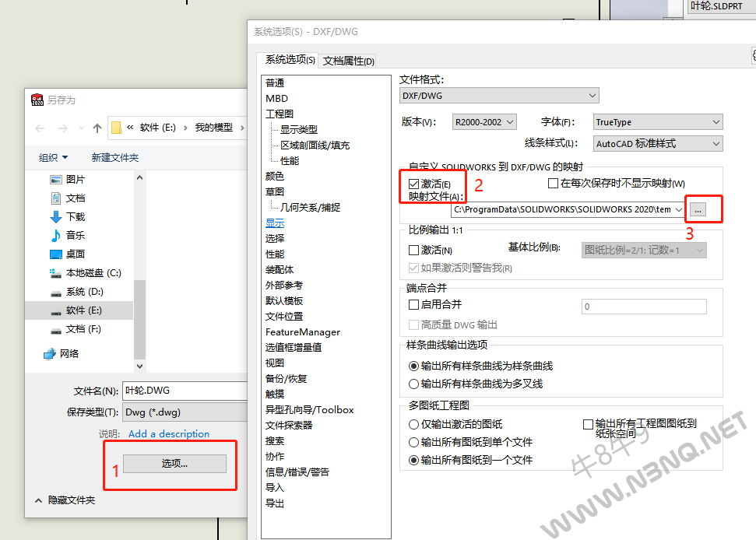
Task: Click Add a description link
Action: (x=169, y=433)
